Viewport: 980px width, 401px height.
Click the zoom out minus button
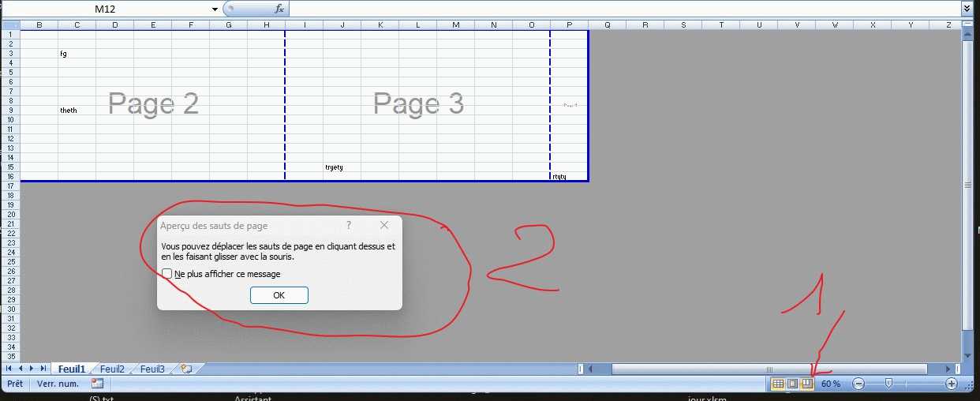coord(858,384)
